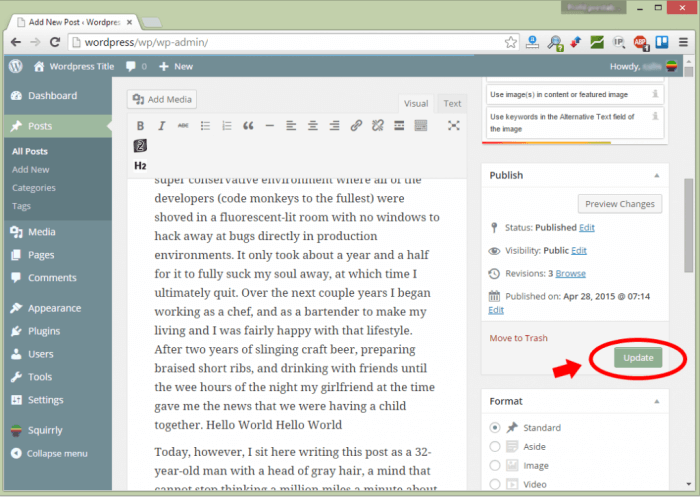Insert a blockquote

(248, 126)
